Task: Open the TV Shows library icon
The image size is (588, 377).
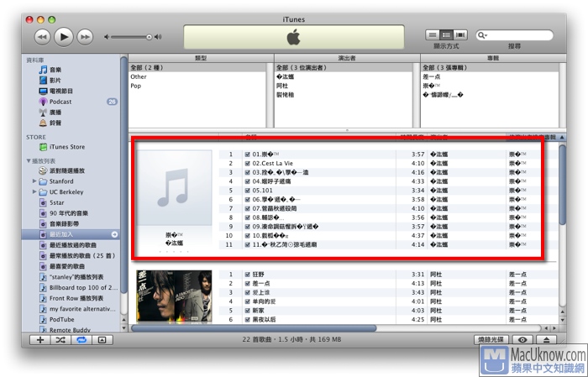Action: coord(43,91)
